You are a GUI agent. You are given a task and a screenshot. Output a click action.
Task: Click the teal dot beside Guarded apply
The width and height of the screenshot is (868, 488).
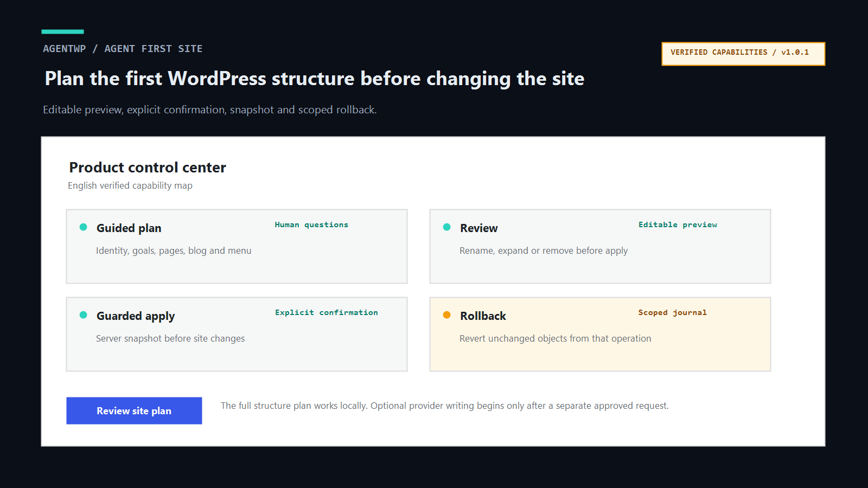point(83,315)
